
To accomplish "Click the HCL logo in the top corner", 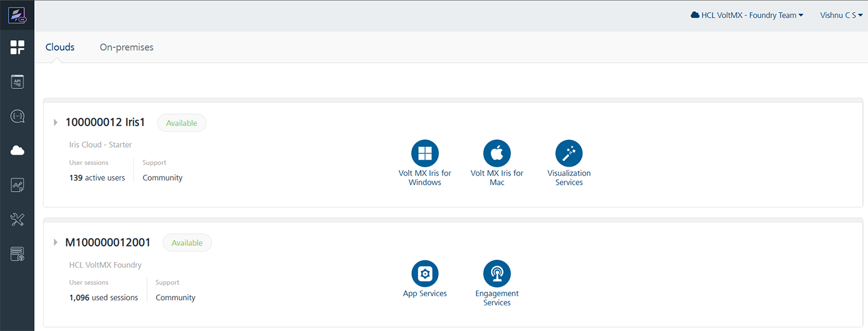I will click(17, 15).
